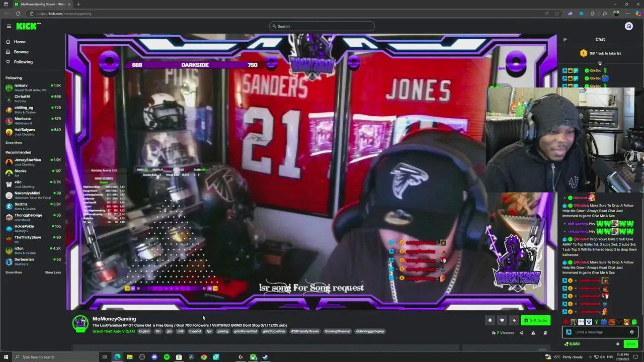Click the 8,080 channel points counter
Viewport: 644px width, 362px height.
572,344
